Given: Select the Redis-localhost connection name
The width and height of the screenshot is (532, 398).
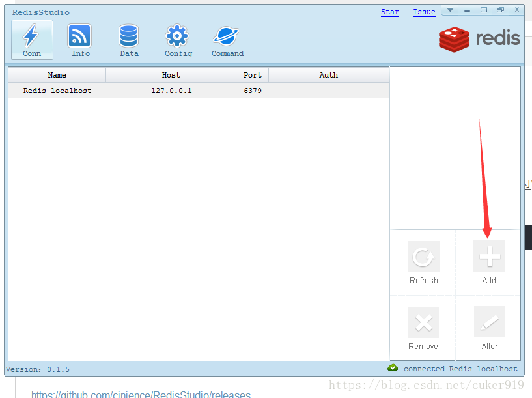Looking at the screenshot, I should [57, 91].
